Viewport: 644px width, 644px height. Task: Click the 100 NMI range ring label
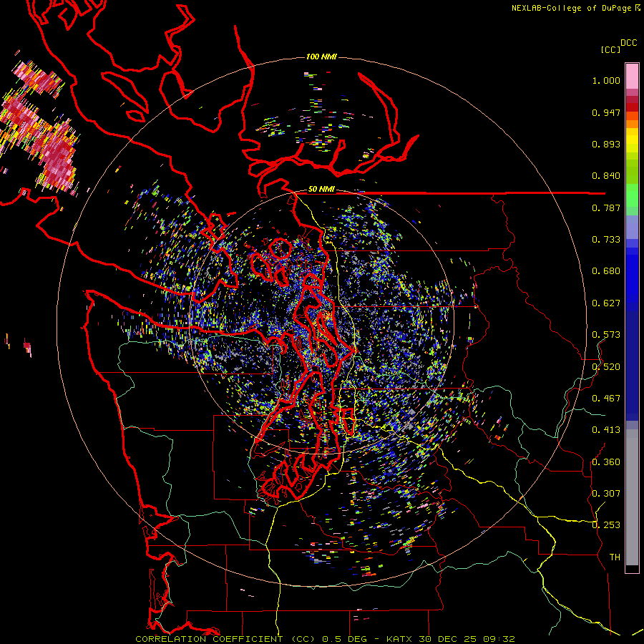click(x=321, y=57)
